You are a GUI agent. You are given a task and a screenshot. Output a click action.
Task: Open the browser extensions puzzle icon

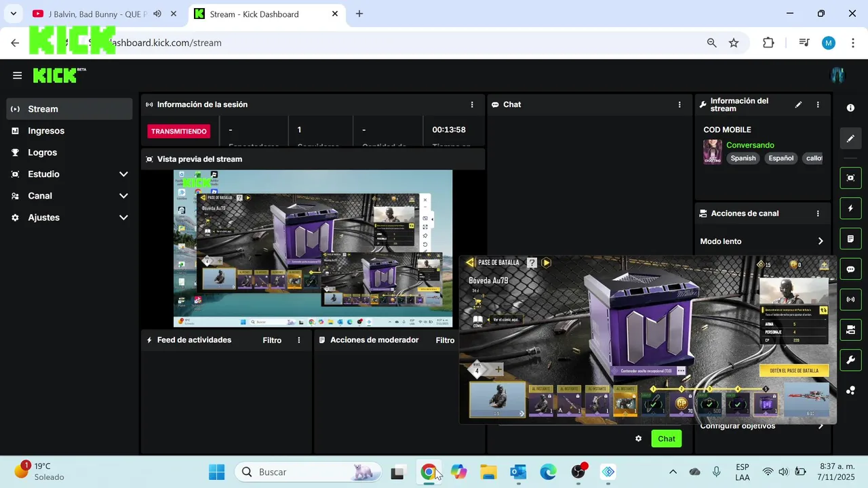point(768,43)
